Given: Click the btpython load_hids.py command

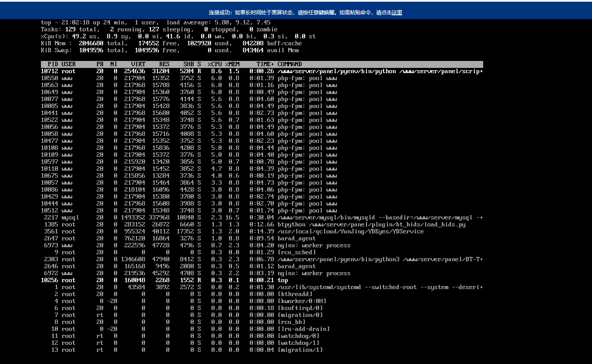Looking at the screenshot, I should pos(371,224).
